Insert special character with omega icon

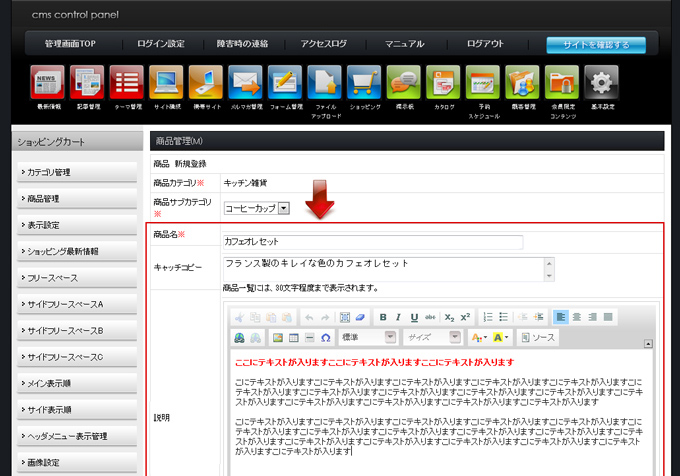(325, 338)
